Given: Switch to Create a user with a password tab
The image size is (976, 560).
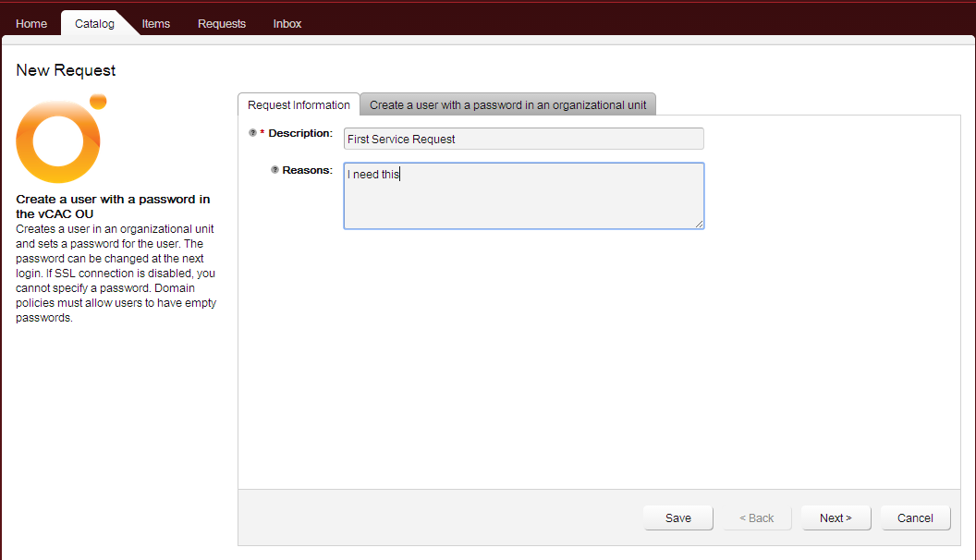Looking at the screenshot, I should point(507,104).
